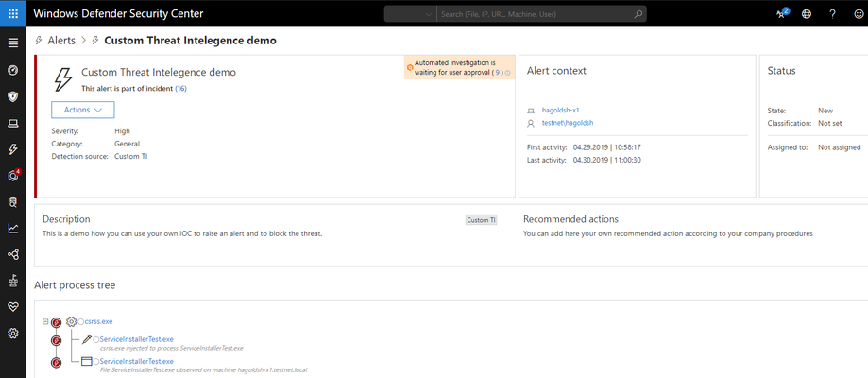Open the sidebar icon below the connected nodes icon
Screen dimensions: 868x378
click(x=13, y=281)
